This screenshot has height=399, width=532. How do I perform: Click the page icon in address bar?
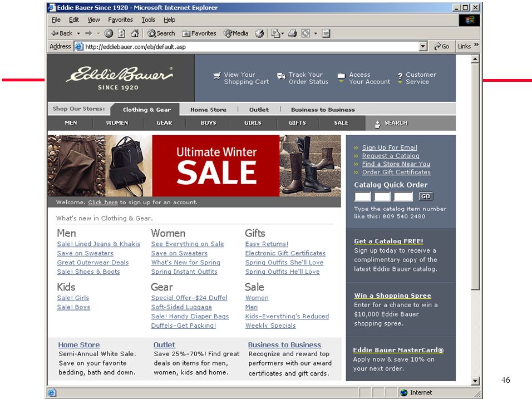(79, 47)
